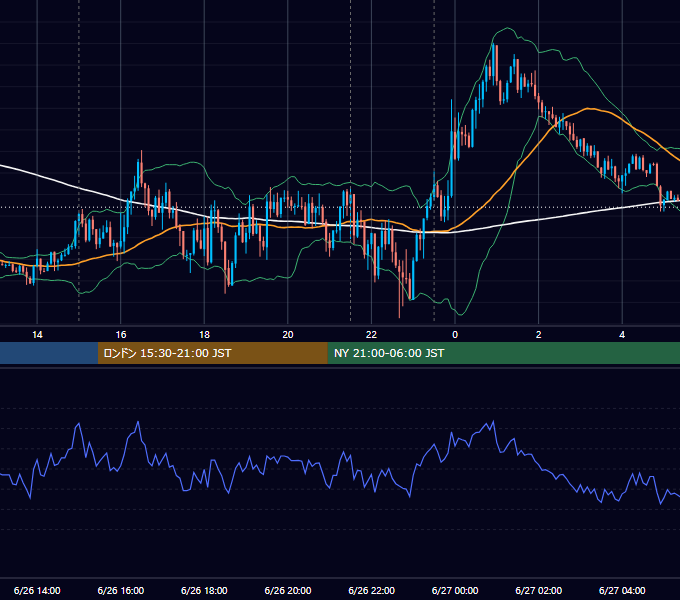
Task: Click the 6/27 00:00 date label
Action: [455, 590]
